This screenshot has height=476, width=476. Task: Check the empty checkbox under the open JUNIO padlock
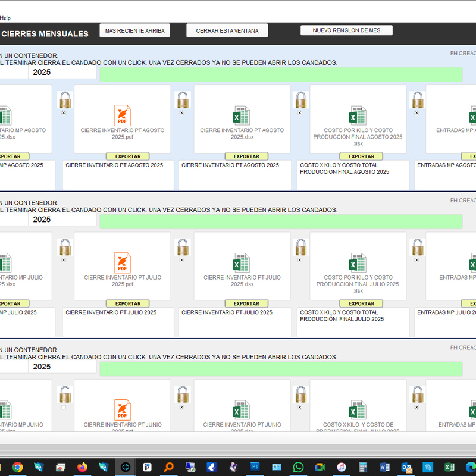[x=64, y=408]
